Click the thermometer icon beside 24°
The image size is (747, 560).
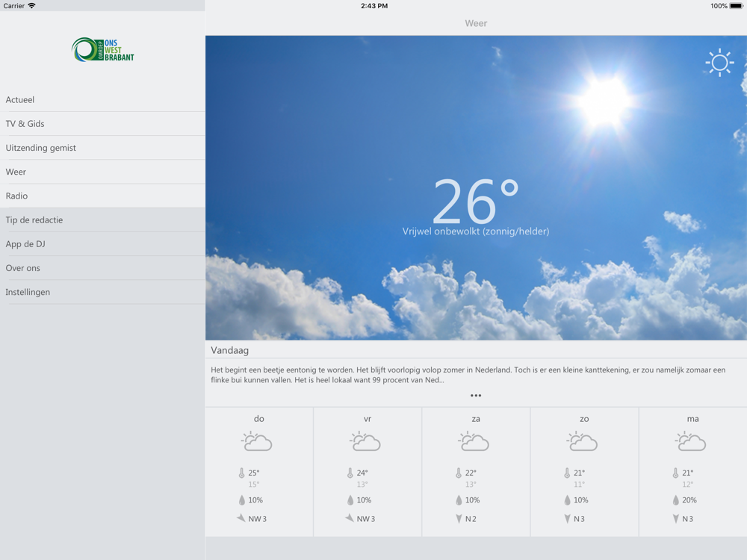click(350, 473)
